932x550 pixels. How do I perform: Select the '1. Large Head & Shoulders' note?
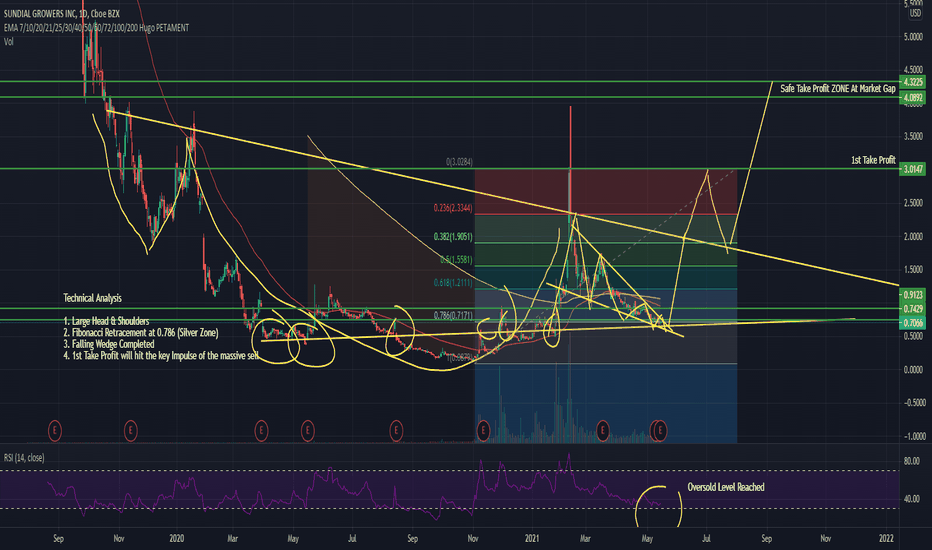(106, 321)
